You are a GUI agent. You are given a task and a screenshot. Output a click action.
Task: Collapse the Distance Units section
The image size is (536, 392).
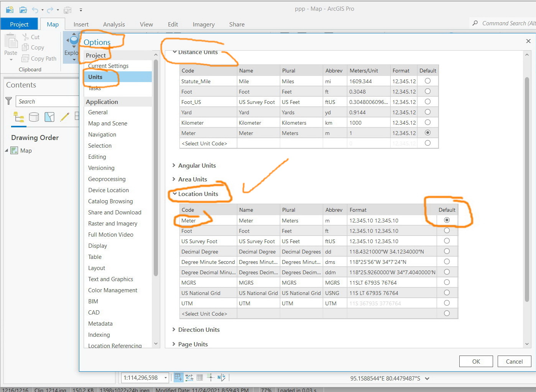175,52
